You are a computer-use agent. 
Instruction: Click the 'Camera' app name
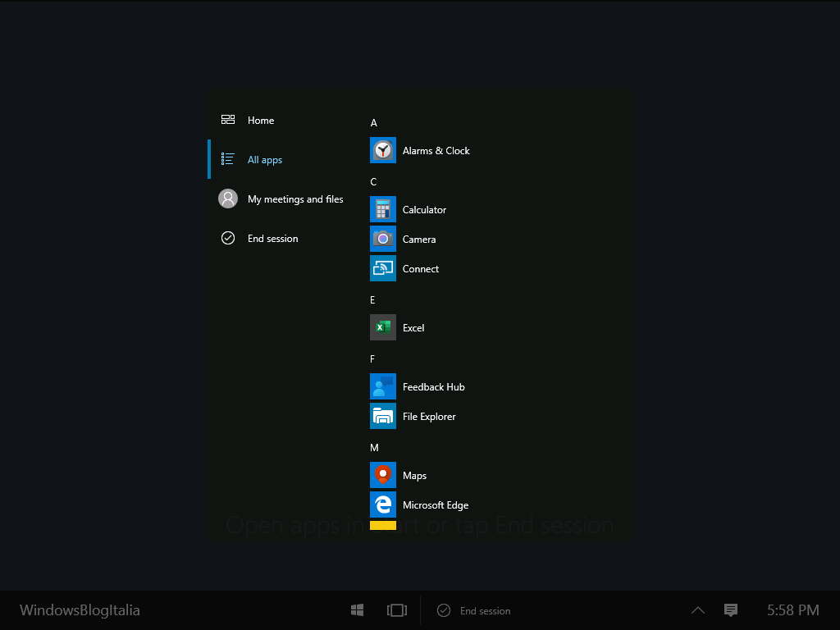click(x=419, y=239)
